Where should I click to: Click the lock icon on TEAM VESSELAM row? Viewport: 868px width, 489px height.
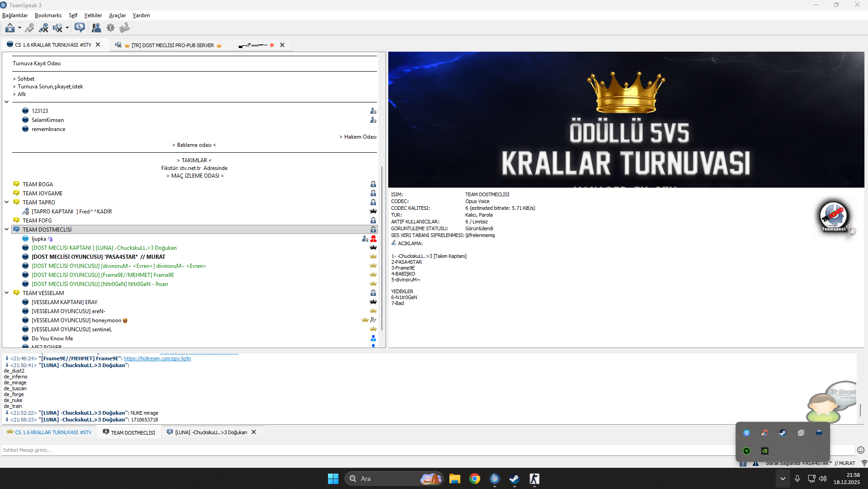(373, 293)
